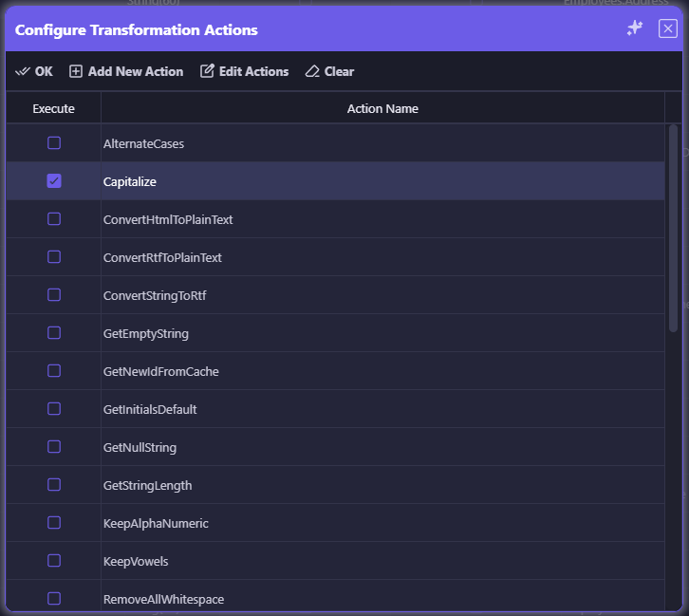Click the AI sparkle icon in title bar
This screenshot has width=689, height=616.
pyautogui.click(x=635, y=28)
